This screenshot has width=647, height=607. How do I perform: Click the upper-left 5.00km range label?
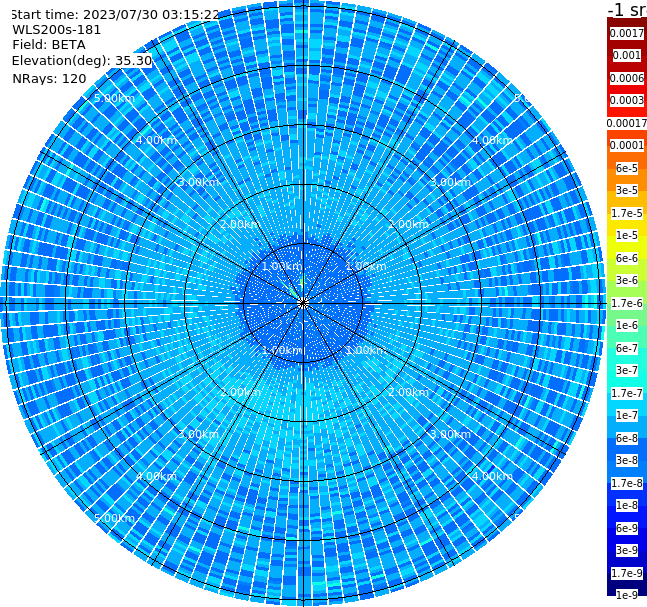[114, 99]
